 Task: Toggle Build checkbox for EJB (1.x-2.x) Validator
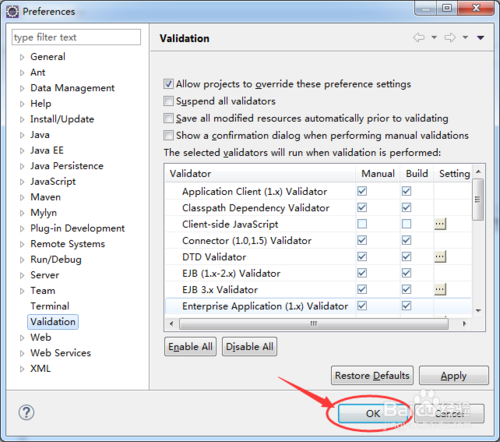(x=406, y=273)
